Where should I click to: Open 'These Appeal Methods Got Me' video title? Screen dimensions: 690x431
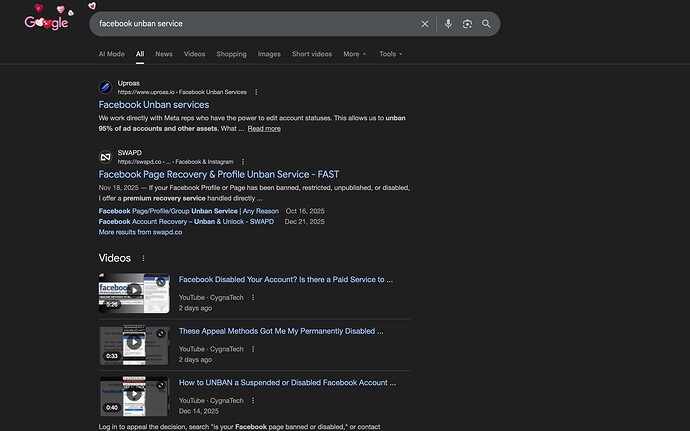click(281, 331)
